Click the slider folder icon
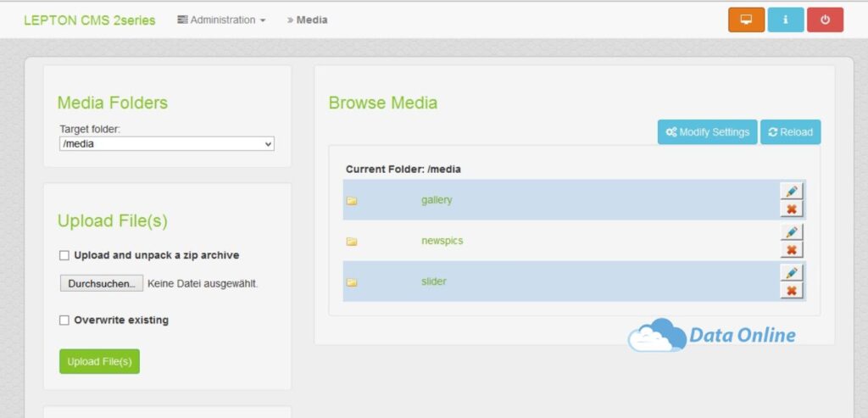The height and width of the screenshot is (418, 868). 352,282
